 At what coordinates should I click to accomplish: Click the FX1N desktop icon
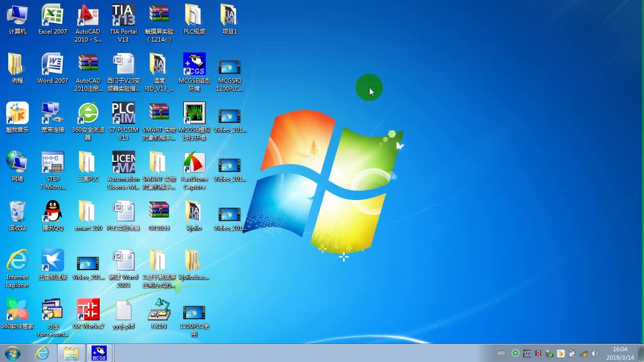click(x=159, y=314)
